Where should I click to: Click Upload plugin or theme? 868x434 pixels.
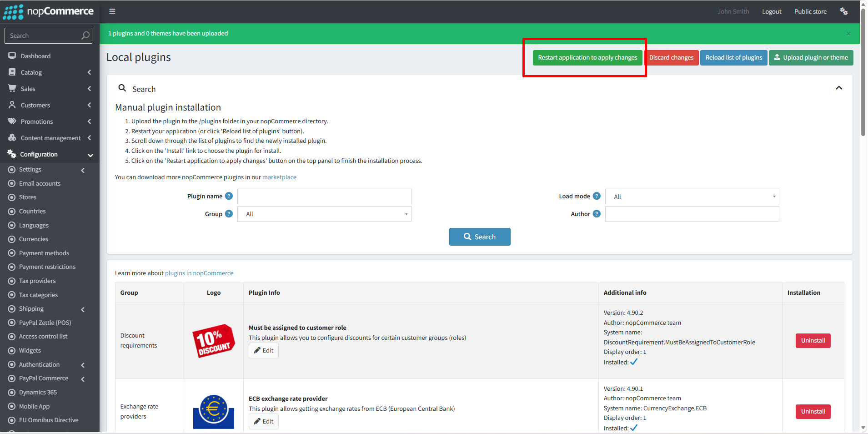point(811,58)
